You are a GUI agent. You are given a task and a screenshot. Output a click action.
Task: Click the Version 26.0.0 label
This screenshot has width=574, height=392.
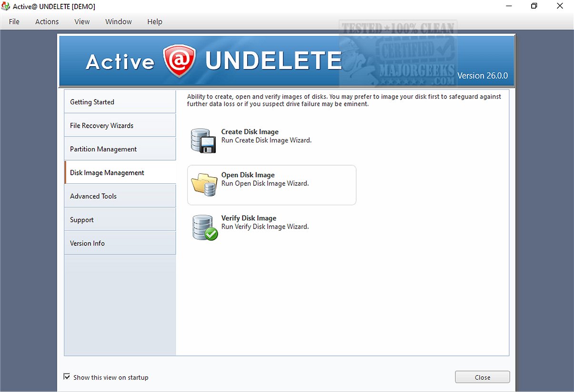pyautogui.click(x=483, y=76)
